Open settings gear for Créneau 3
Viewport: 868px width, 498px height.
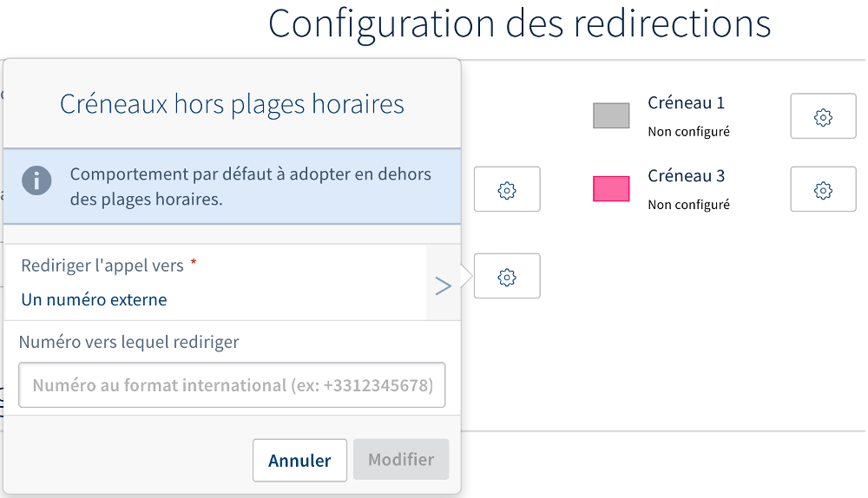click(x=823, y=189)
